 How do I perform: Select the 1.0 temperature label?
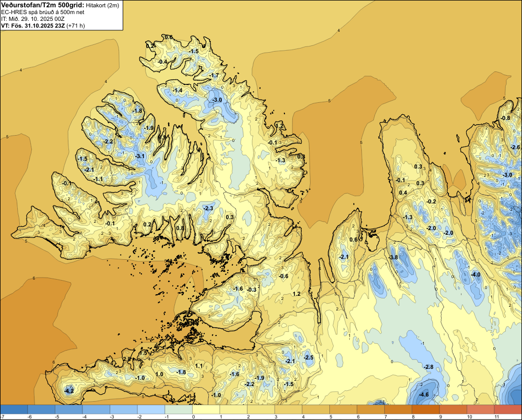tap(159, 375)
